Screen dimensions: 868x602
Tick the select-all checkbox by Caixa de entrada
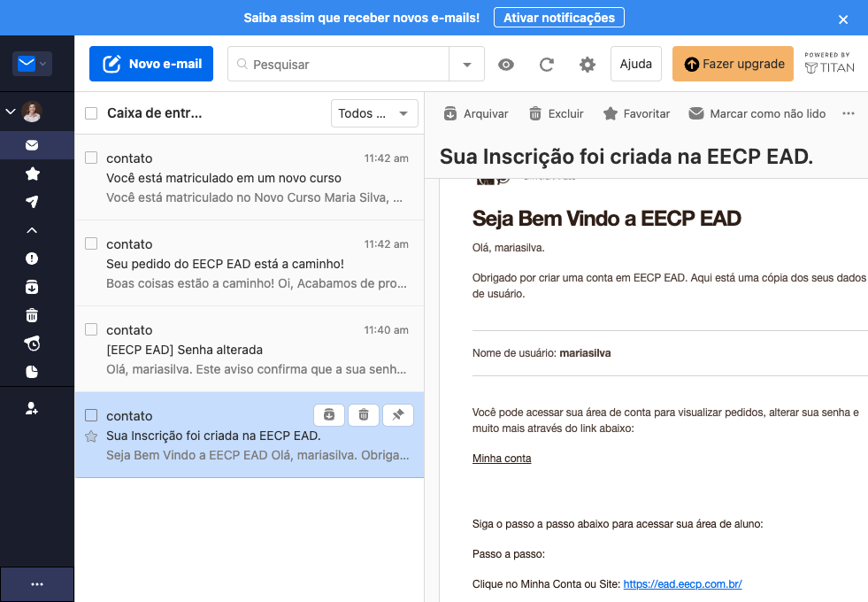91,113
